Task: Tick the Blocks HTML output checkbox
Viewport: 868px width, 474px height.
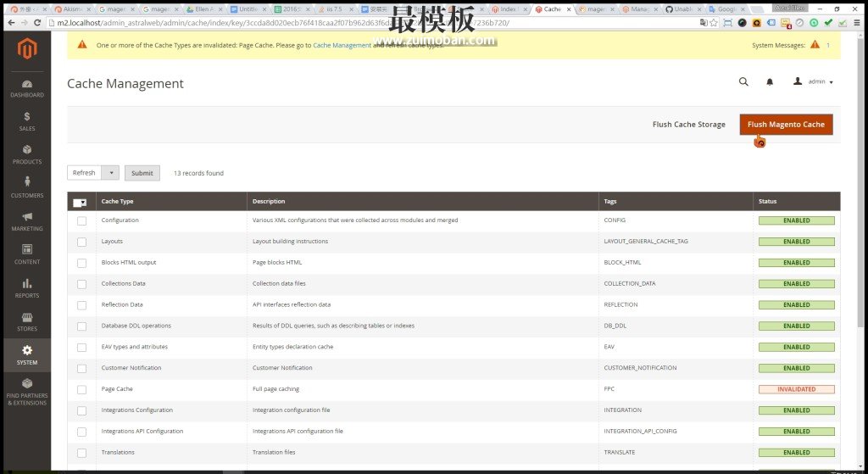Action: (x=82, y=263)
